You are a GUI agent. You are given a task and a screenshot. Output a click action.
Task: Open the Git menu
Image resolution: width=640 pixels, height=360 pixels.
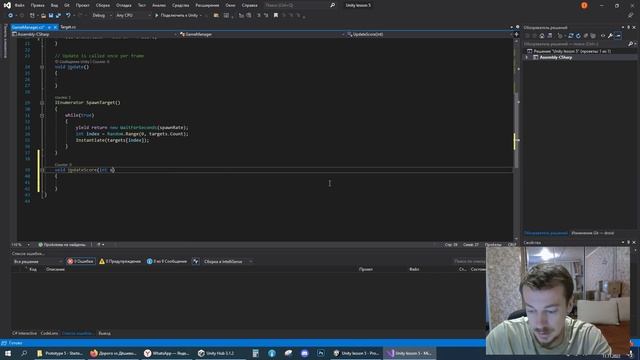pos(67,5)
